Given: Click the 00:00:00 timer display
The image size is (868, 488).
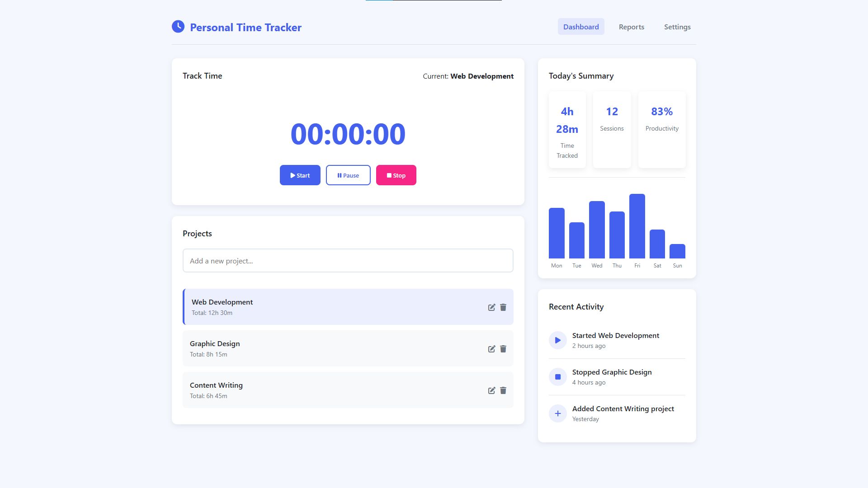Looking at the screenshot, I should coord(348,134).
